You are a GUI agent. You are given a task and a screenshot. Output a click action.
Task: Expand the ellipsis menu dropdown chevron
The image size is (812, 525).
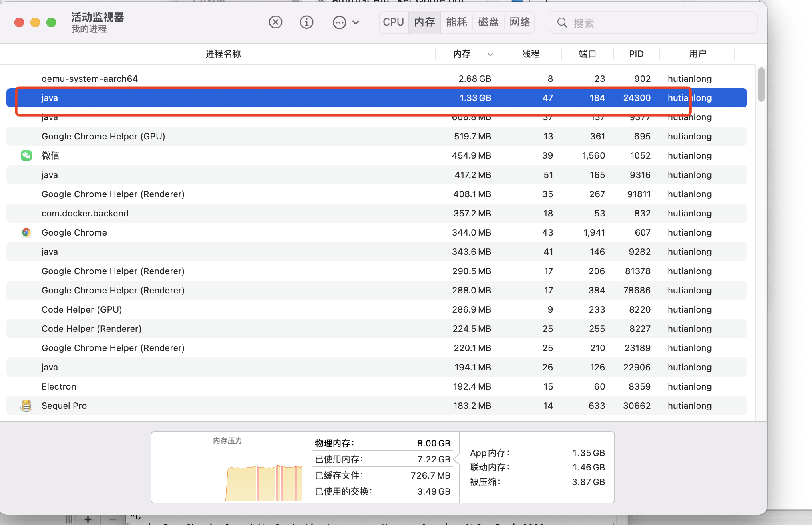[x=356, y=22]
